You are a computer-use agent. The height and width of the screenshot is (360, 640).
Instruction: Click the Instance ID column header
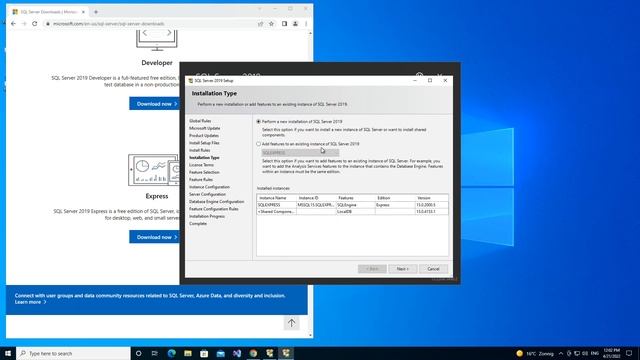click(x=316, y=198)
